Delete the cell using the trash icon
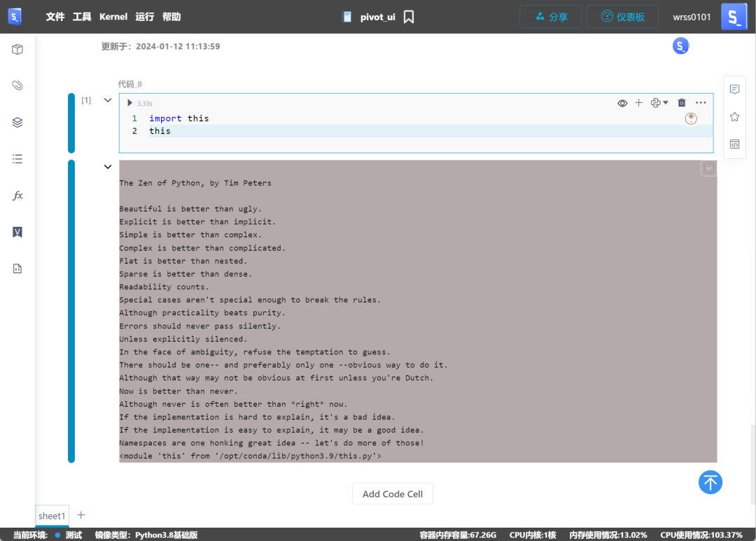Screen dimensions: 756x541 click(682, 102)
